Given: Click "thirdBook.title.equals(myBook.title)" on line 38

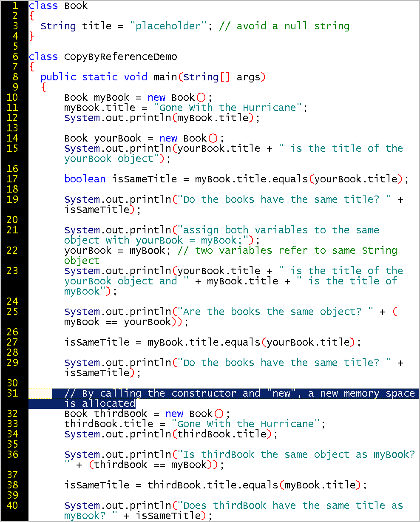Looking at the screenshot, I should click(x=254, y=485).
